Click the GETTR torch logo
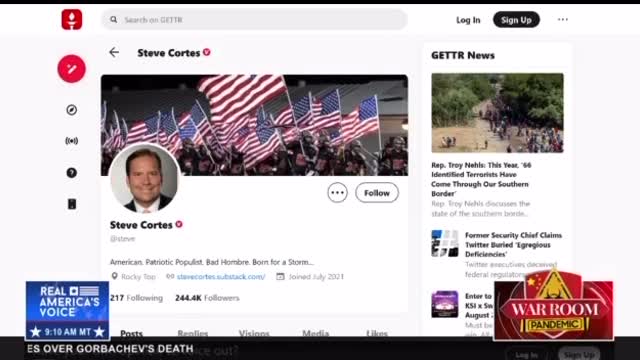This screenshot has width=640, height=360. pyautogui.click(x=72, y=19)
